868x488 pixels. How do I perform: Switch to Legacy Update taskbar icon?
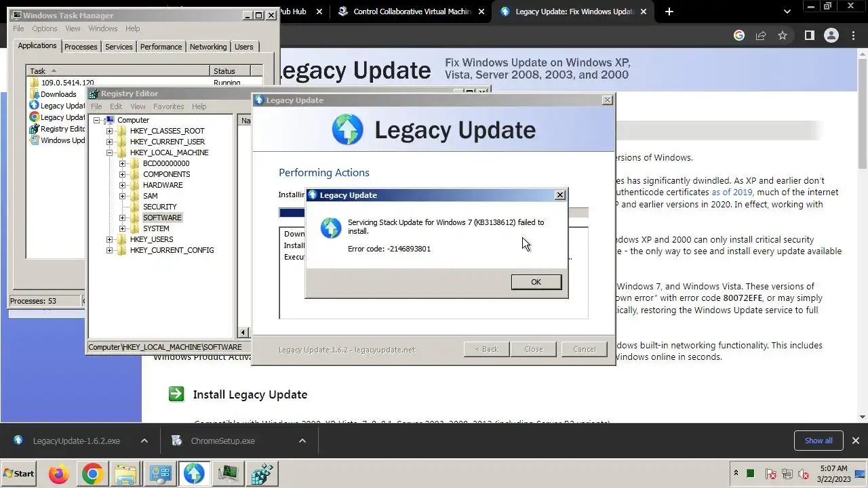click(194, 474)
